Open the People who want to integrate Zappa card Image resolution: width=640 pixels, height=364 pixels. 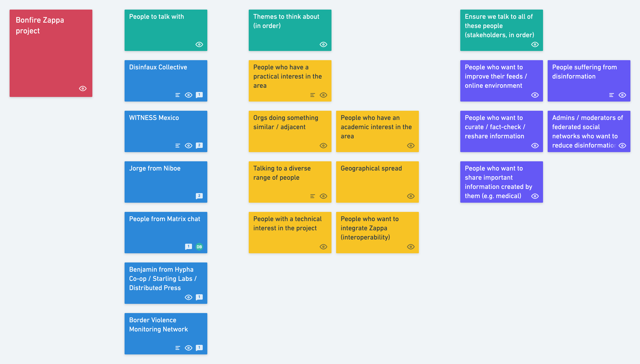(x=377, y=232)
